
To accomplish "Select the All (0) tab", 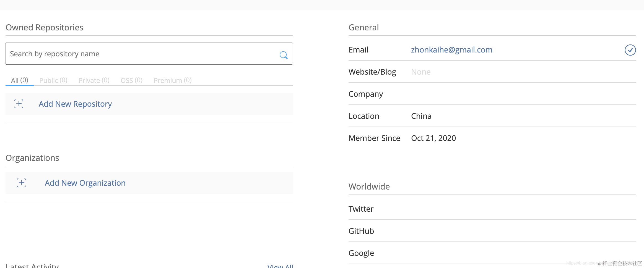I will tap(20, 80).
